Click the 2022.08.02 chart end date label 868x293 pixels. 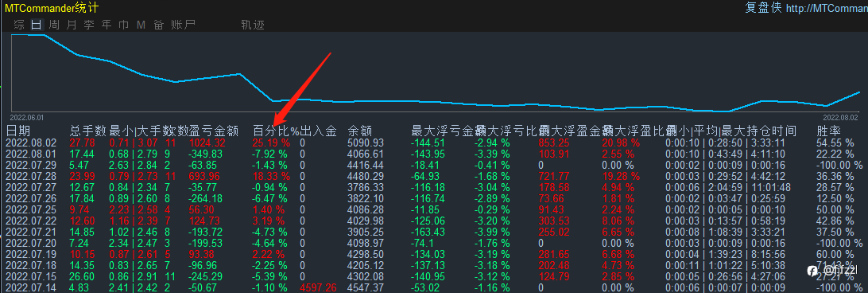coord(839,118)
